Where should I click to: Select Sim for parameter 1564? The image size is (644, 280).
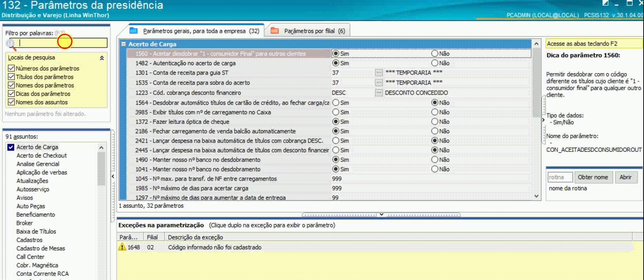click(336, 103)
